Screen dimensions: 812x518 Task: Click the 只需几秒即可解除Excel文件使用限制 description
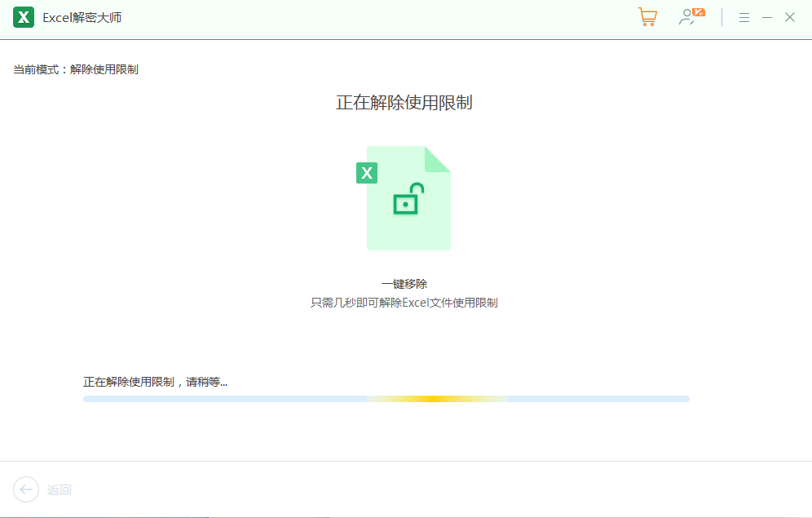(404, 303)
